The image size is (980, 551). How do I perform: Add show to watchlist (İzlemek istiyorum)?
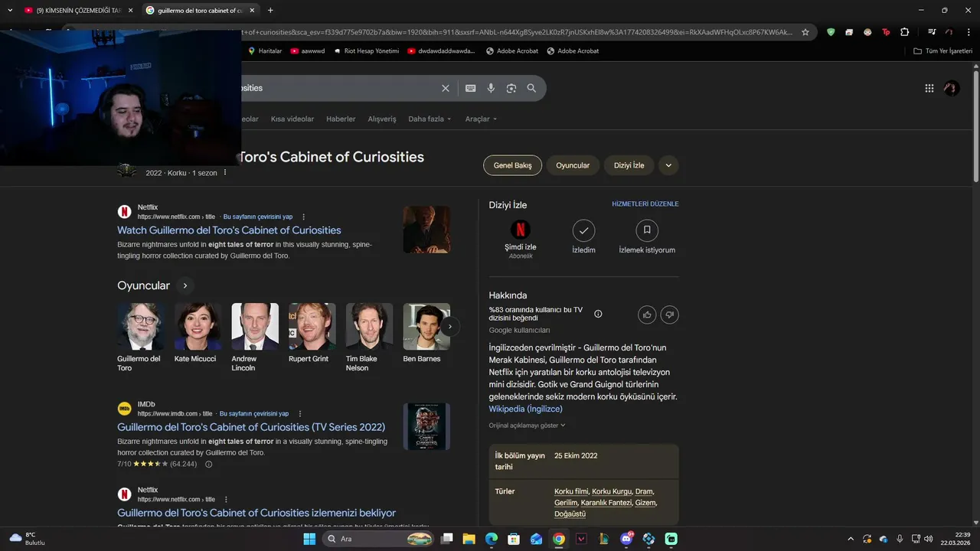(x=647, y=238)
